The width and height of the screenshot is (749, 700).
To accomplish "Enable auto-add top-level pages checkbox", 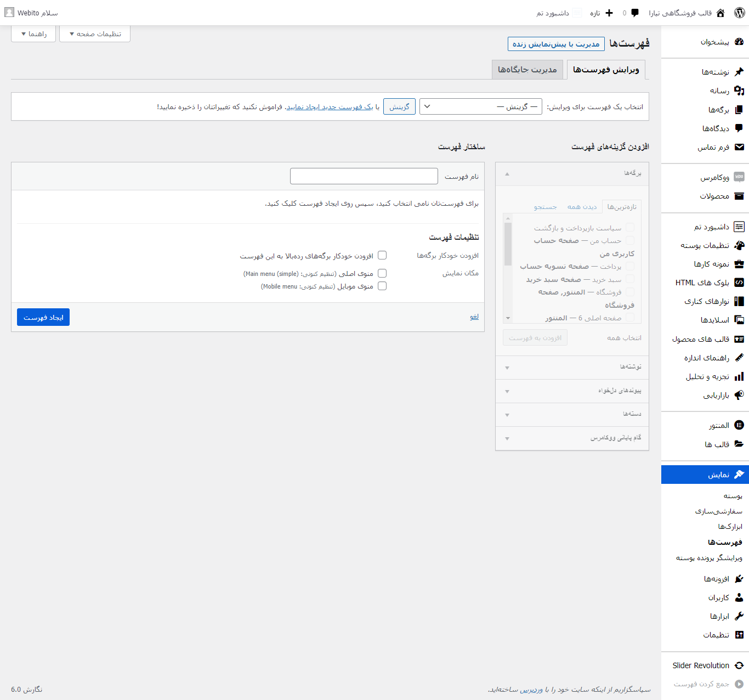I will click(x=382, y=255).
